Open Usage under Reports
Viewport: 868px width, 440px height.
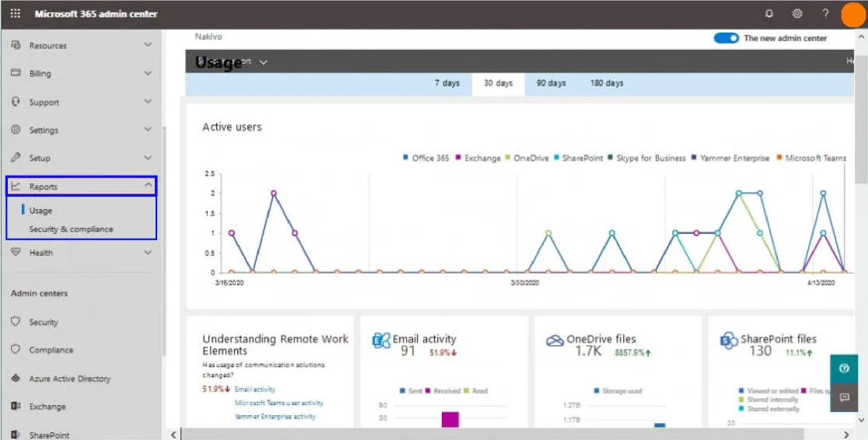coord(40,211)
